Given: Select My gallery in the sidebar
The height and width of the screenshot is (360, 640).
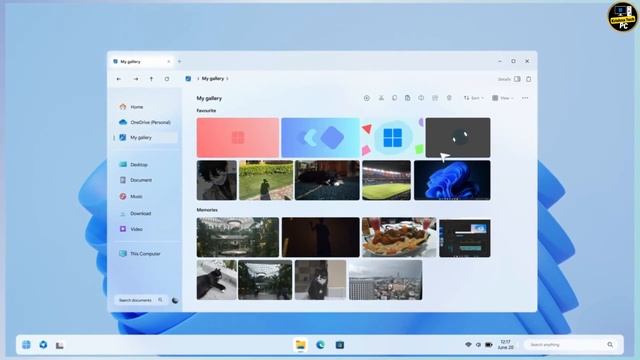Looking at the screenshot, I should [145, 138].
